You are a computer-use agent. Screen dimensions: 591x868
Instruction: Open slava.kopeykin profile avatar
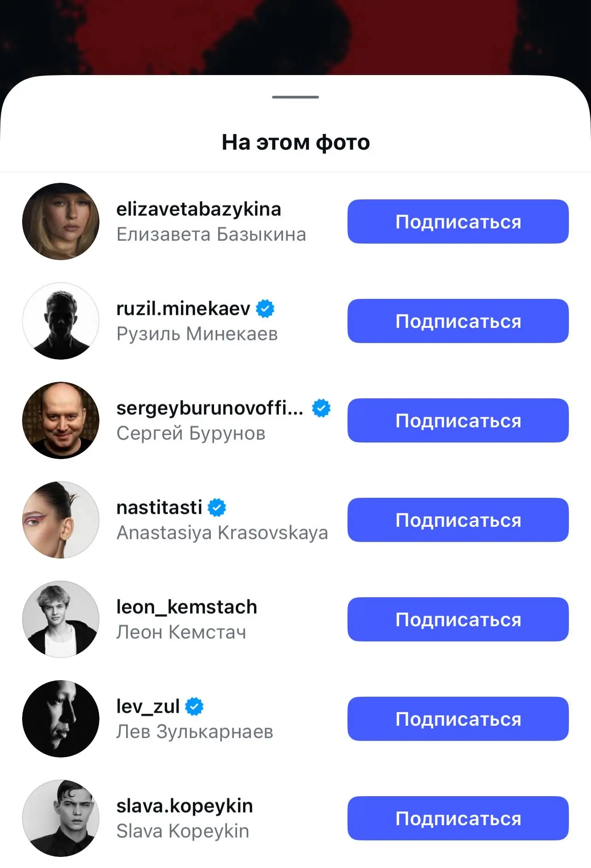[61, 818]
